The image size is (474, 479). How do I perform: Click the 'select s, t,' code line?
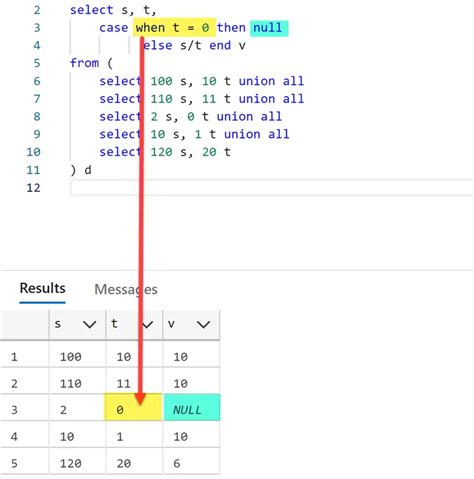[x=113, y=10]
